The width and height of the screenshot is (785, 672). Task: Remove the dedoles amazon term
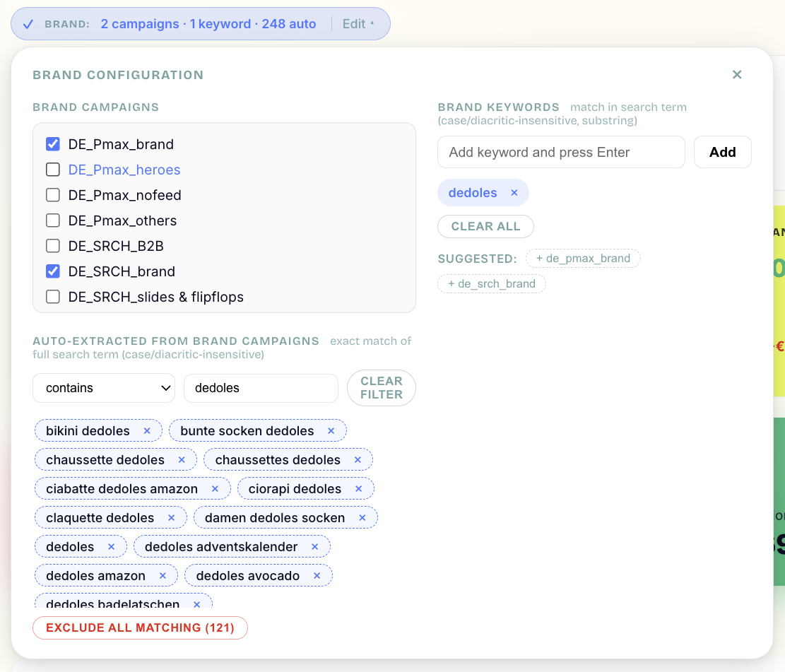point(163,576)
